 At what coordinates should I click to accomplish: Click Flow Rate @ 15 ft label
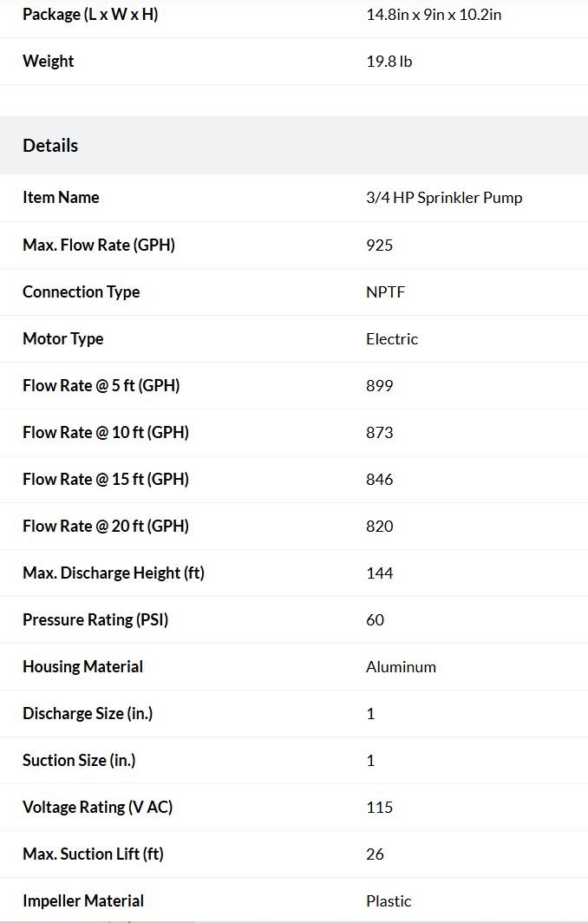tap(105, 479)
